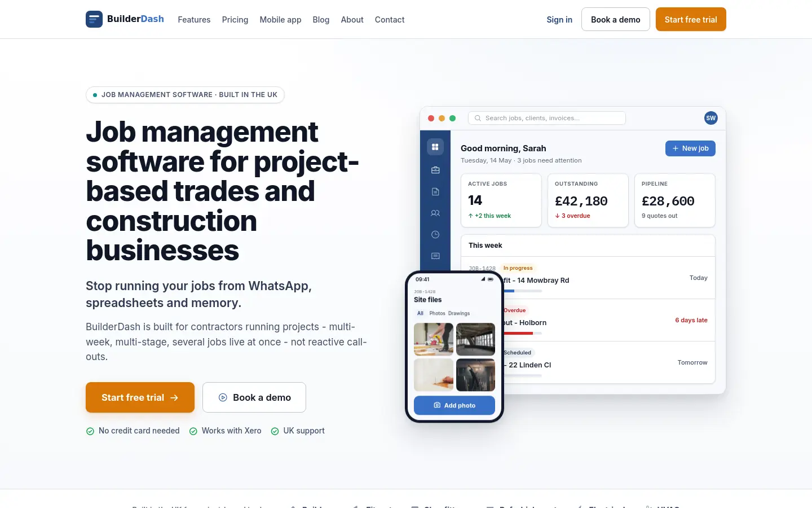
Task: Switch to the Photos tab
Action: pyautogui.click(x=437, y=313)
